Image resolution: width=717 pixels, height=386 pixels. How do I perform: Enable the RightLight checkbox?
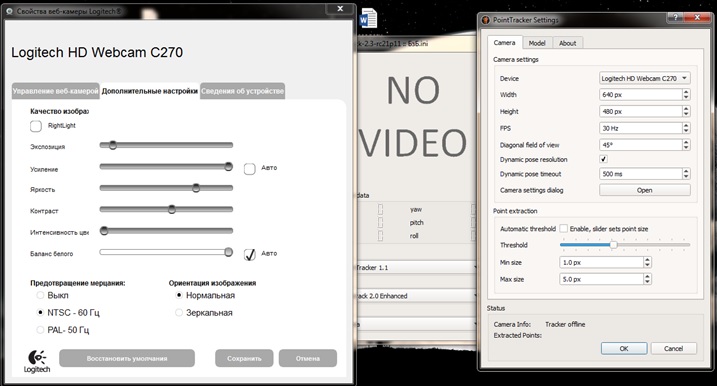click(36, 126)
